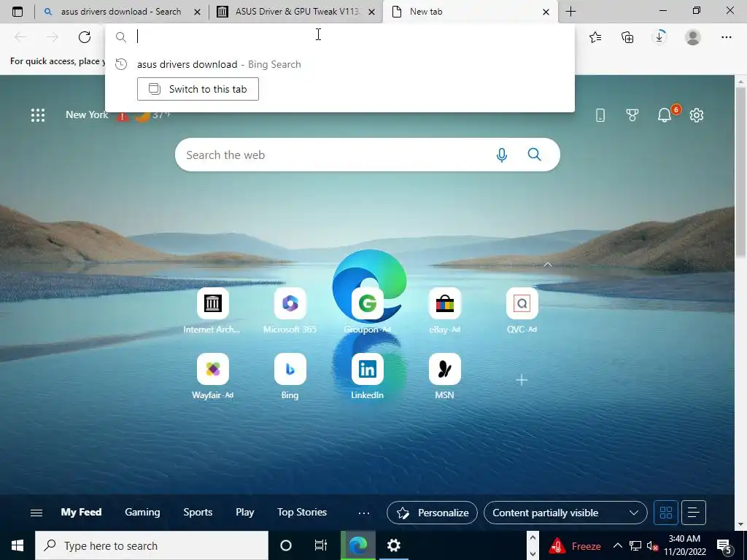Screen dimensions: 747x560
Task: Open Settings and more ellipsis menu
Action: pyautogui.click(x=726, y=37)
